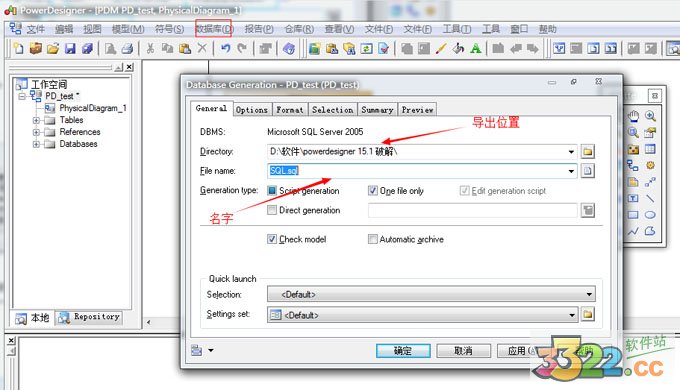Click the blue Undo arrow
Image resolution: width=680 pixels, height=390 pixels.
click(x=225, y=48)
